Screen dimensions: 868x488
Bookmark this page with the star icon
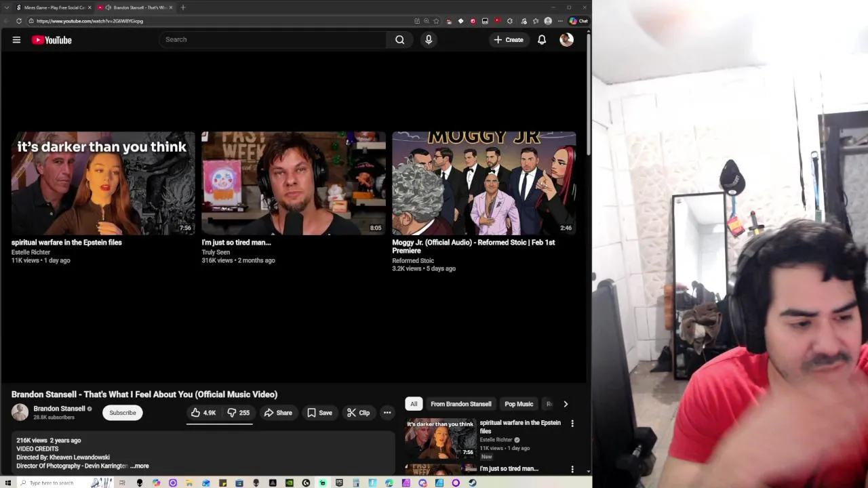click(436, 21)
